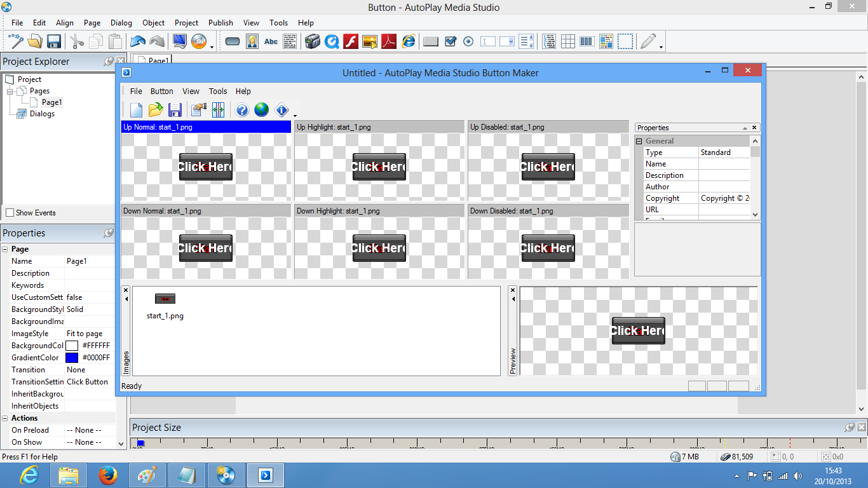Viewport: 868px width, 488px height.
Task: Save the button design in Button Maker
Action: pyautogui.click(x=175, y=109)
